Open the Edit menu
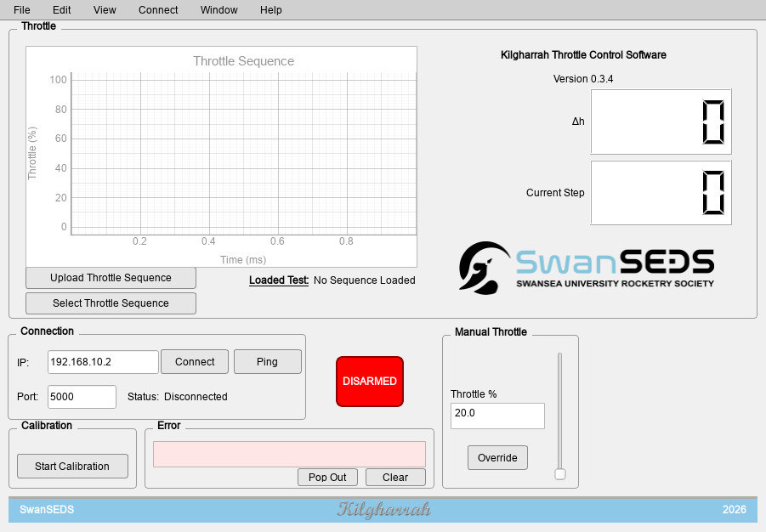 [61, 9]
